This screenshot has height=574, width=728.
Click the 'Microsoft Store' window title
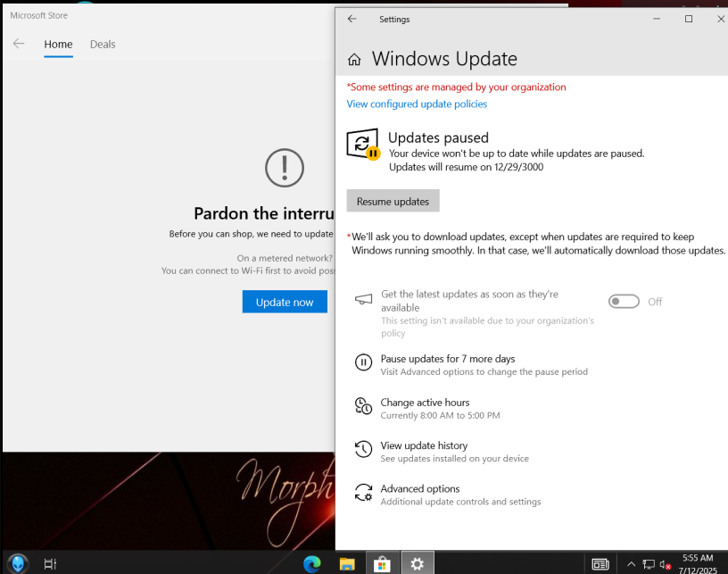click(x=39, y=15)
